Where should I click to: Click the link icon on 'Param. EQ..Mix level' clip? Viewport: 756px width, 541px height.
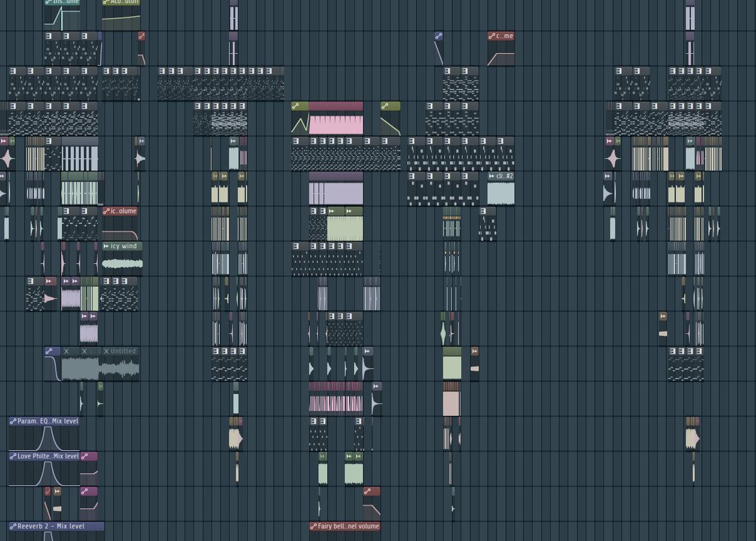coord(13,421)
